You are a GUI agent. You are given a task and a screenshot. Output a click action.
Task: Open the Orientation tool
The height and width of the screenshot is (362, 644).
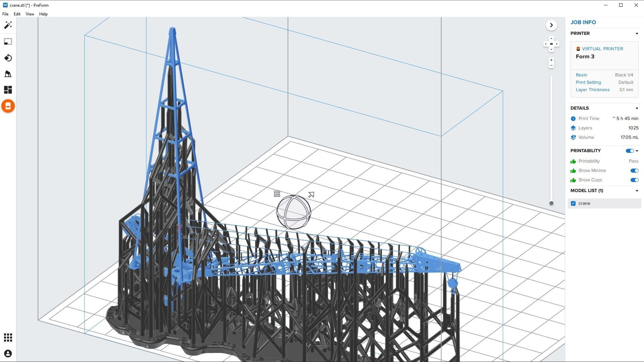8,58
